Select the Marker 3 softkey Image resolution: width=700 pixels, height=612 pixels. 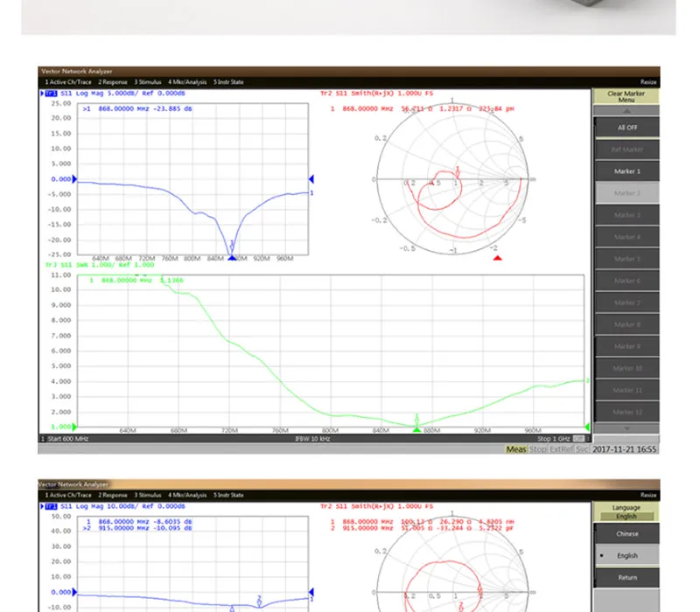pyautogui.click(x=626, y=215)
